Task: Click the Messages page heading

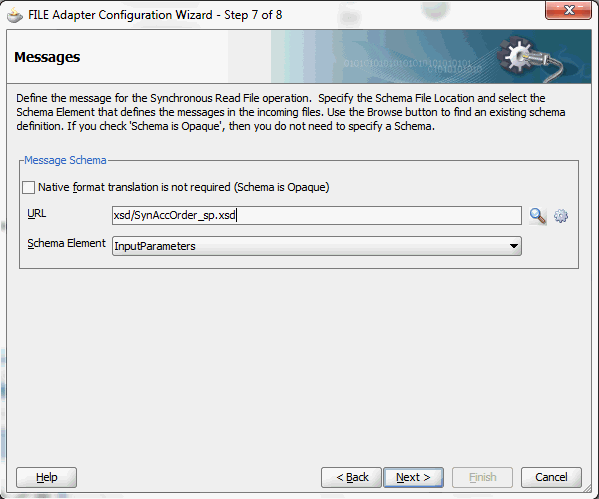Action: tap(47, 57)
